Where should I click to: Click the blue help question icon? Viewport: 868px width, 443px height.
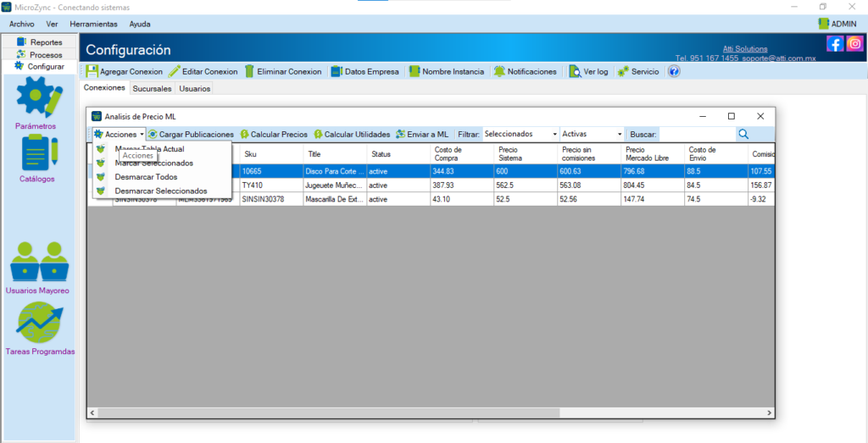674,71
